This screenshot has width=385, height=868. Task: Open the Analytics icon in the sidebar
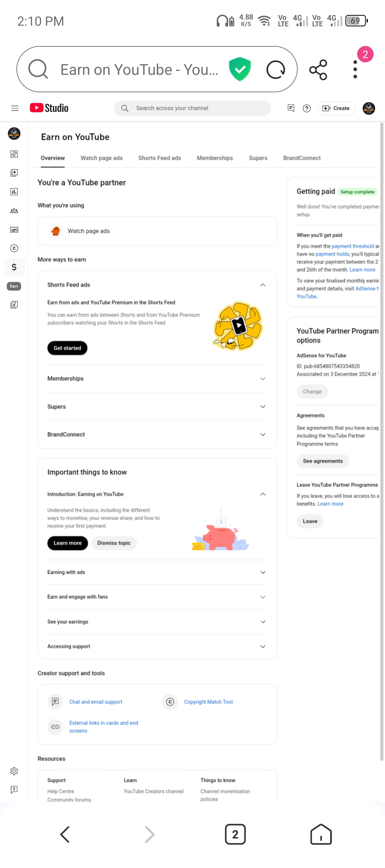14,192
